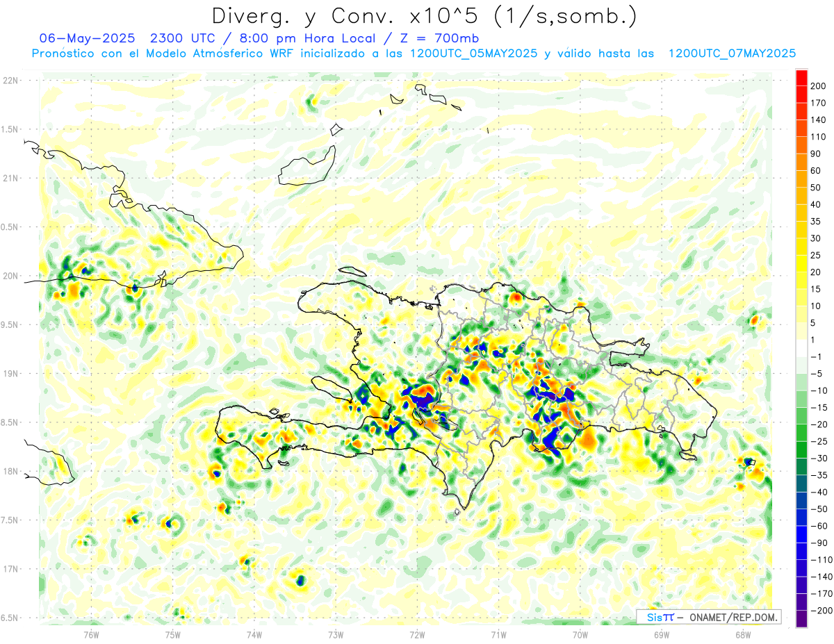Click the '72W' longitude label
This screenshot has width=834, height=644.
pyautogui.click(x=418, y=634)
